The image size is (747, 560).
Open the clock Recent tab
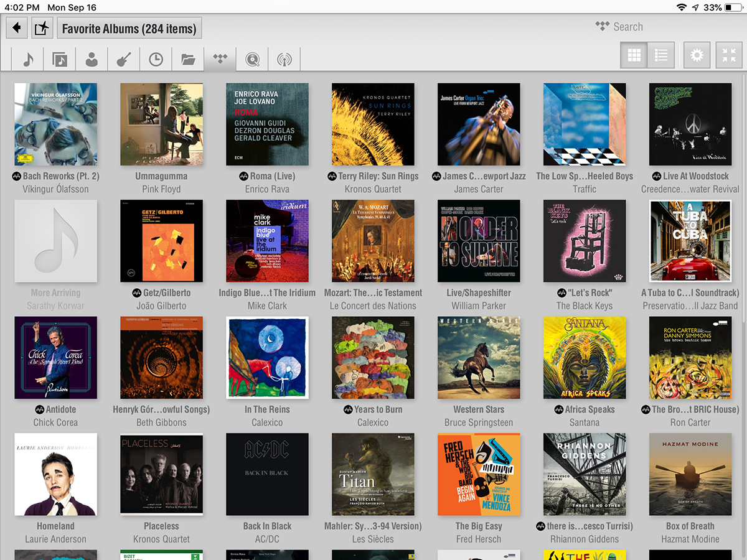156,59
